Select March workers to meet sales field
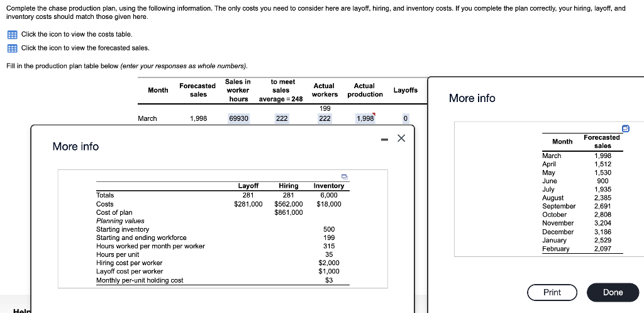 click(282, 118)
